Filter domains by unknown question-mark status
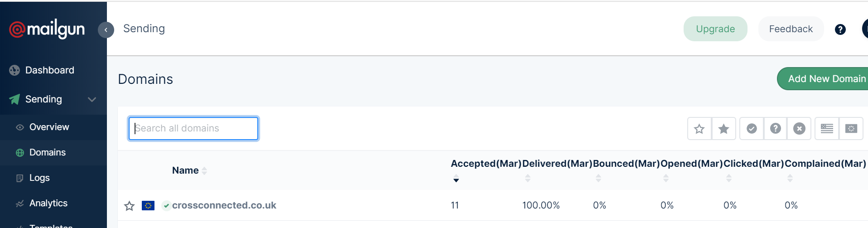The height and width of the screenshot is (228, 868). (x=776, y=129)
